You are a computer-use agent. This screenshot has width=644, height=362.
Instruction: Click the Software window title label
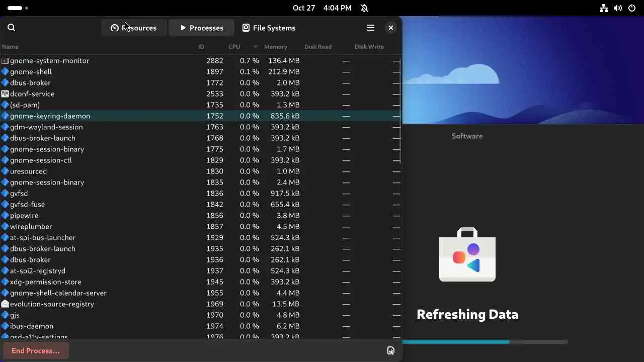point(467,136)
